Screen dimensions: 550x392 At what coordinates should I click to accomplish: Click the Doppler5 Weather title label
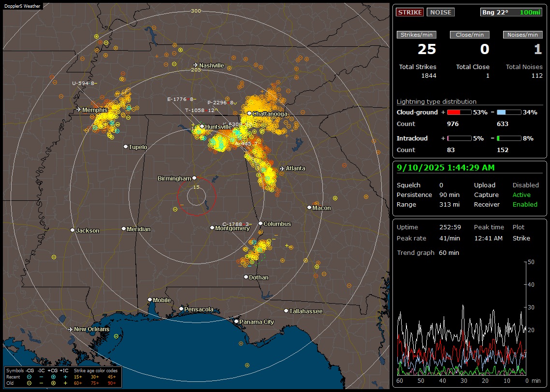[x=22, y=6]
